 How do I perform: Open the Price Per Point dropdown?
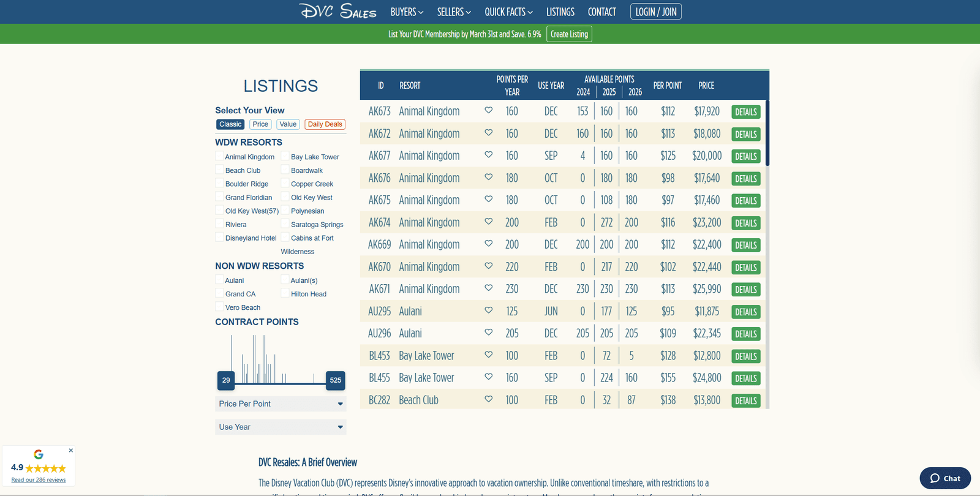point(281,404)
